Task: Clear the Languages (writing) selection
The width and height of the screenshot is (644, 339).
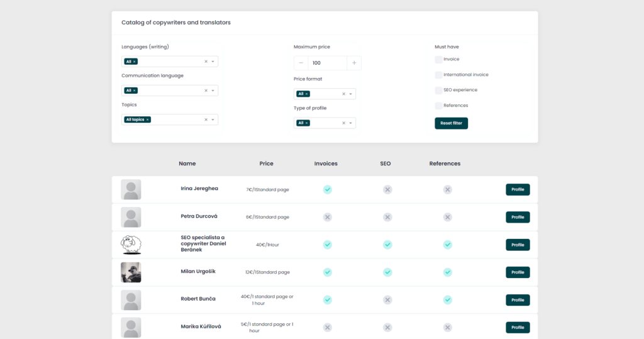Action: click(206, 62)
